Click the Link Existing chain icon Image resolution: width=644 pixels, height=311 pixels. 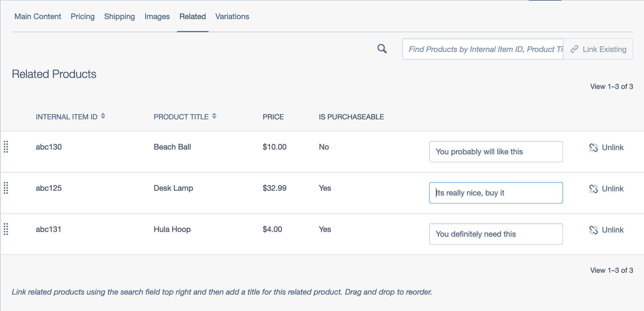coord(574,49)
